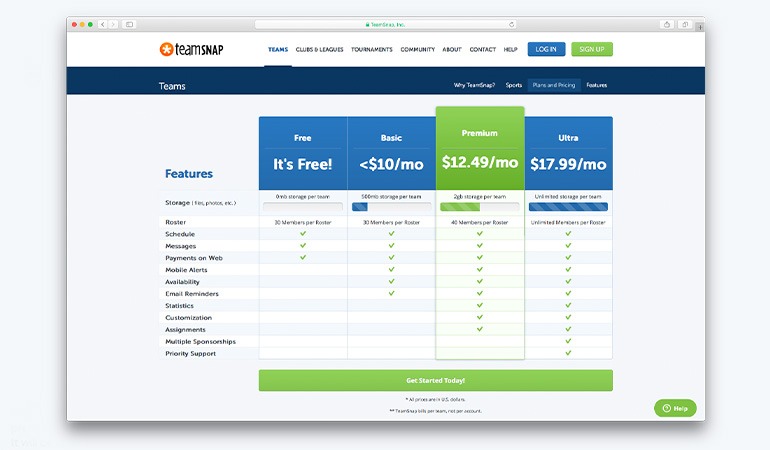This screenshot has width=770, height=450.
Task: Go forward with the browser forward arrow
Action: pyautogui.click(x=113, y=24)
